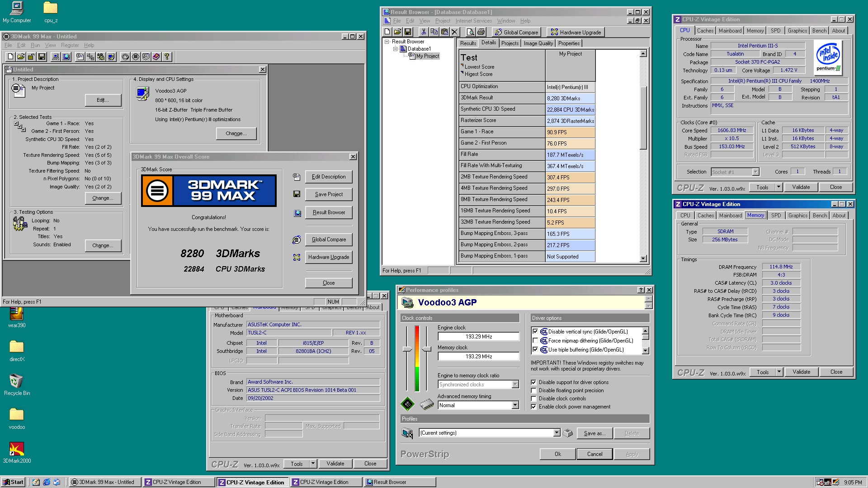Open My Computer desktop icon
This screenshot has height=488, width=868.
point(17,12)
